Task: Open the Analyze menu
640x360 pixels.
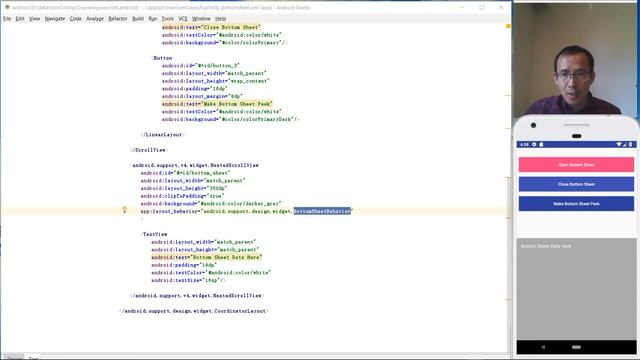Action: tap(95, 19)
